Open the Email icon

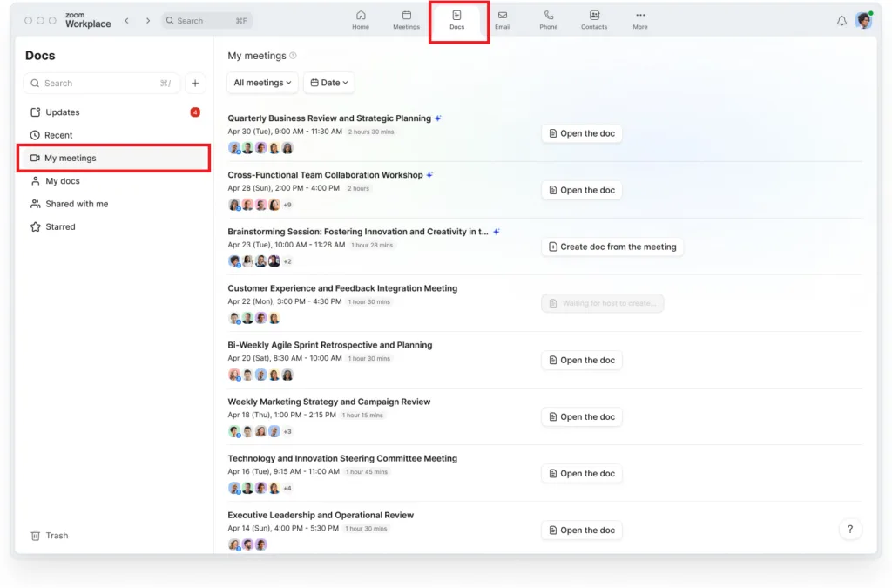pyautogui.click(x=503, y=19)
